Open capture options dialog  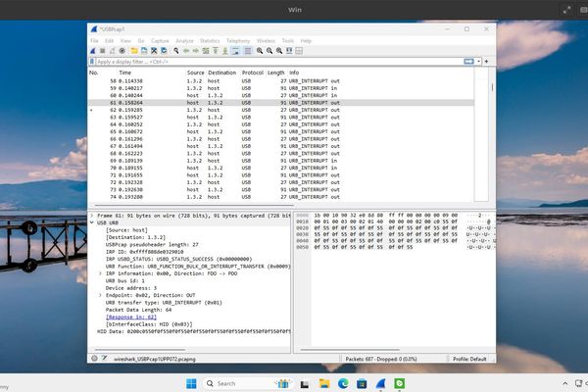tap(122, 51)
